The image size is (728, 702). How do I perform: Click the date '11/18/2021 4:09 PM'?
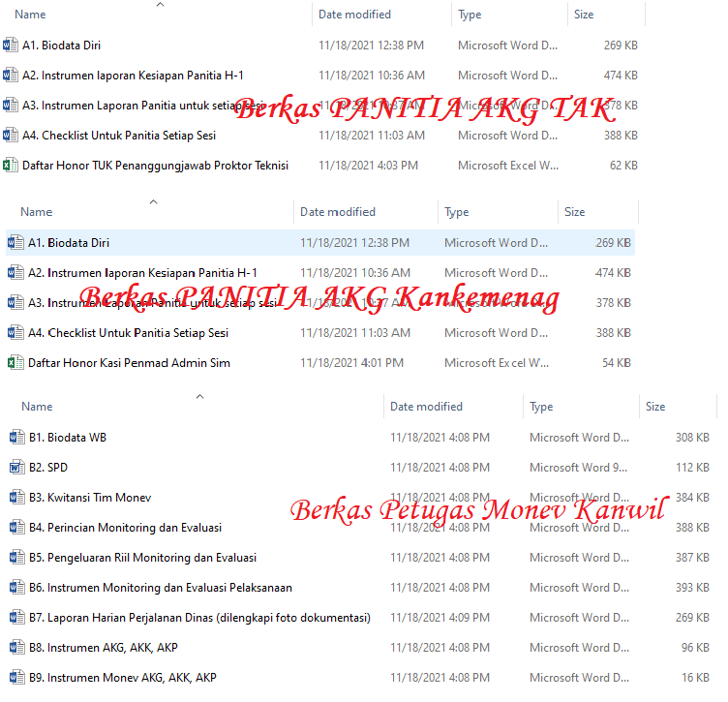coord(440,618)
